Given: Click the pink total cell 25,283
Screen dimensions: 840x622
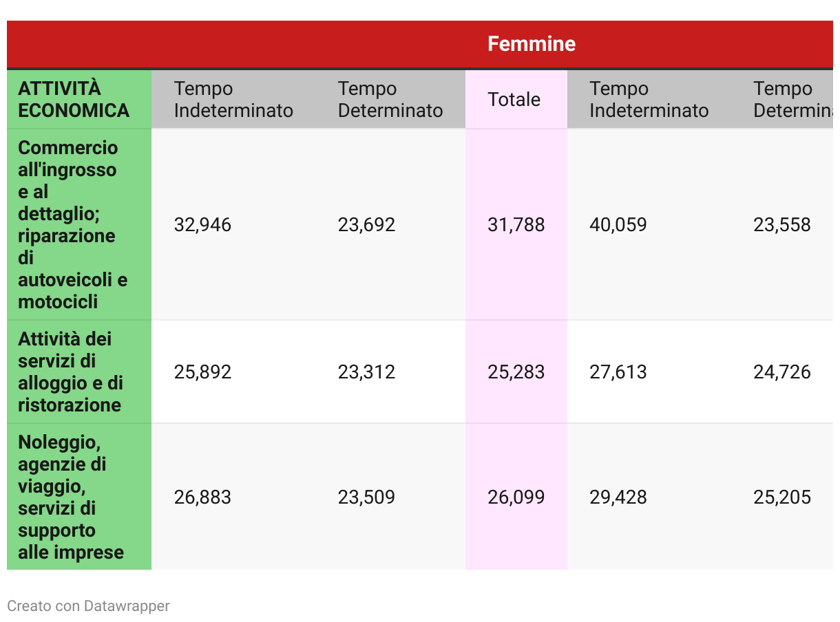Looking at the screenshot, I should [516, 372].
